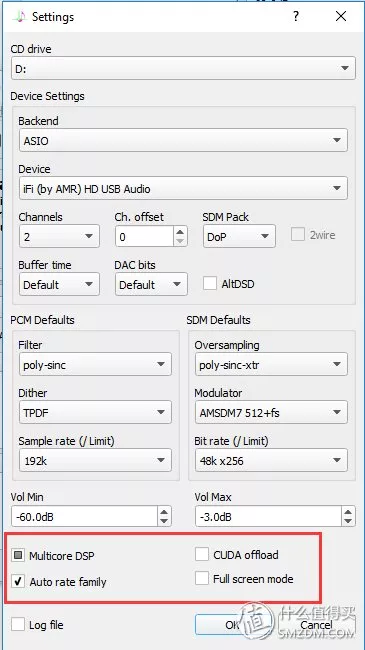Increase Vol Max with up arrow
The height and width of the screenshot is (650, 365).
click(x=348, y=512)
